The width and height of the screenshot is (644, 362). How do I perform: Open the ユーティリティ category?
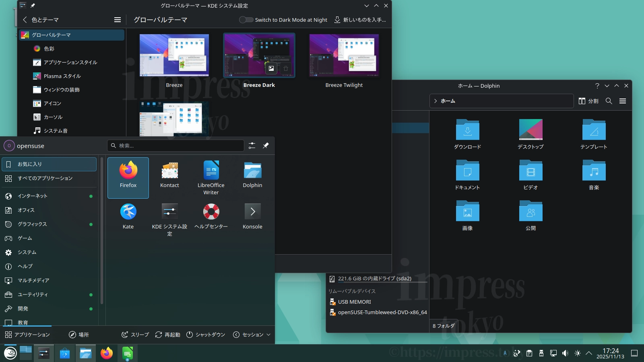point(49,294)
